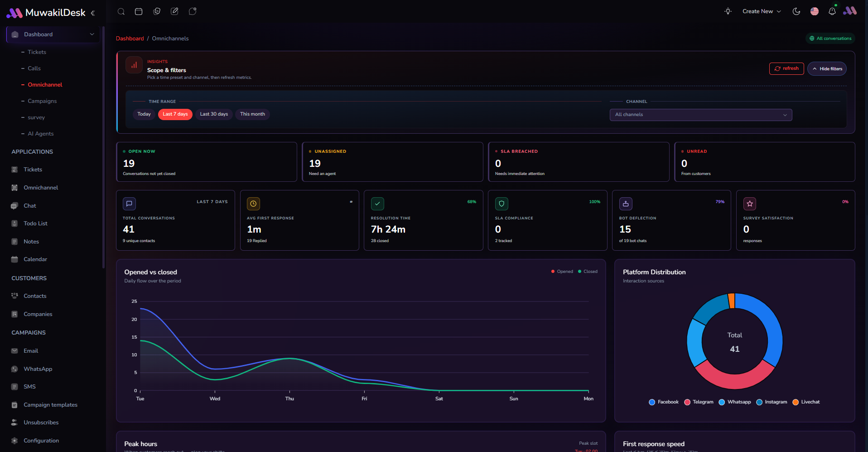This screenshot has width=868, height=452.
Task: Select the Today time preset
Action: (x=144, y=114)
